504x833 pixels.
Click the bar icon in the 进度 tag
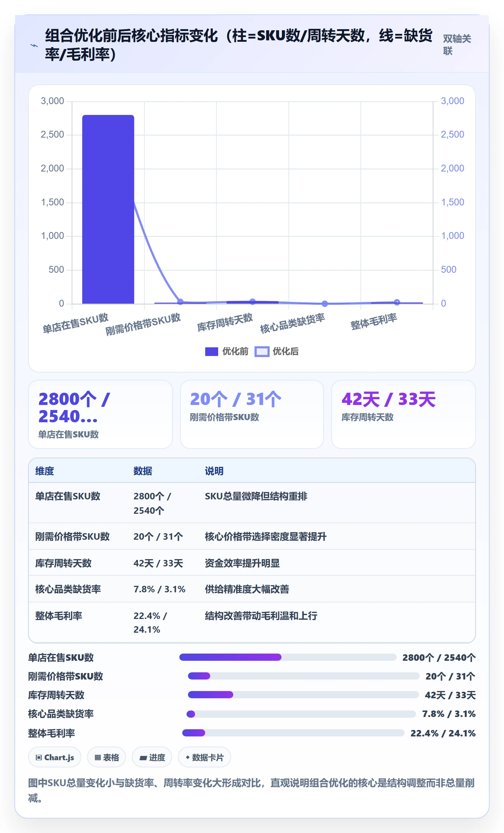coord(143,758)
